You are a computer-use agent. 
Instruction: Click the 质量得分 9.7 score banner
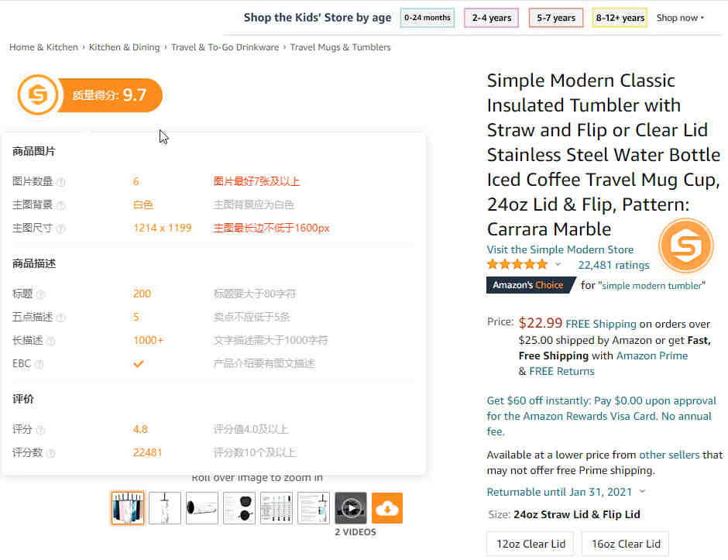[109, 95]
